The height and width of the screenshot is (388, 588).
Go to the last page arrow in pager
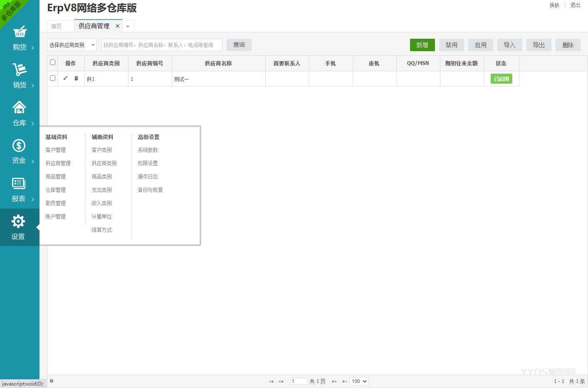(x=344, y=381)
